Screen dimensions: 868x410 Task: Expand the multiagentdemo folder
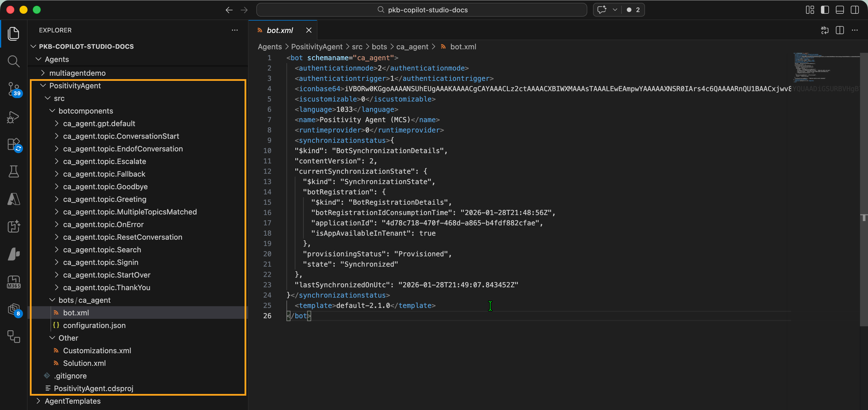pos(77,73)
